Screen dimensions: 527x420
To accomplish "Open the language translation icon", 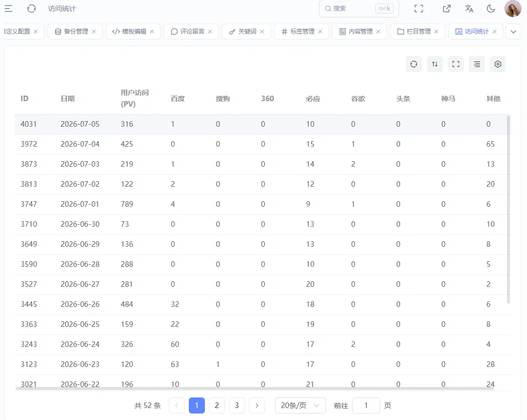I will [x=469, y=9].
